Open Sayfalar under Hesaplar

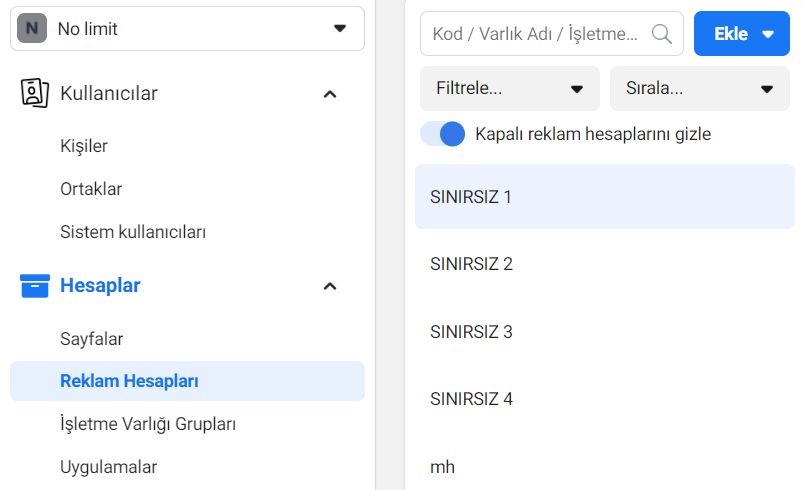92,339
